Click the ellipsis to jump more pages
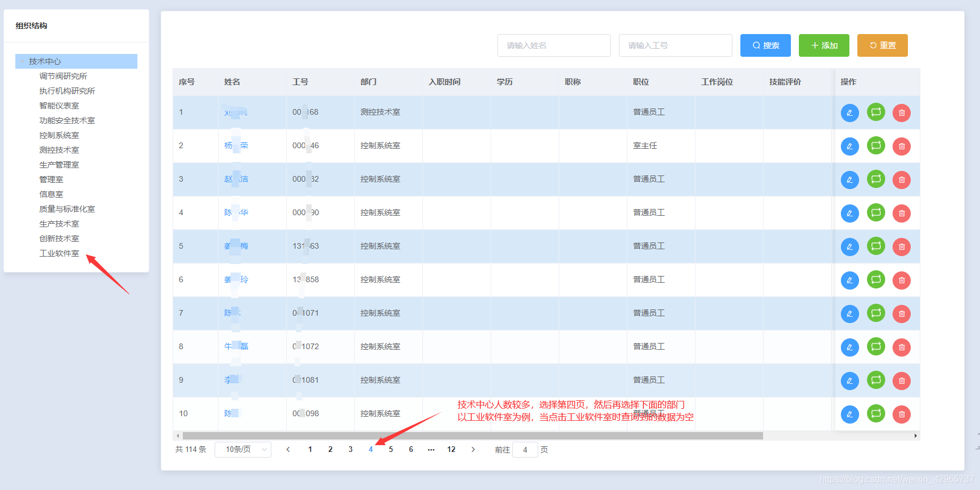980x490 pixels. [431, 450]
